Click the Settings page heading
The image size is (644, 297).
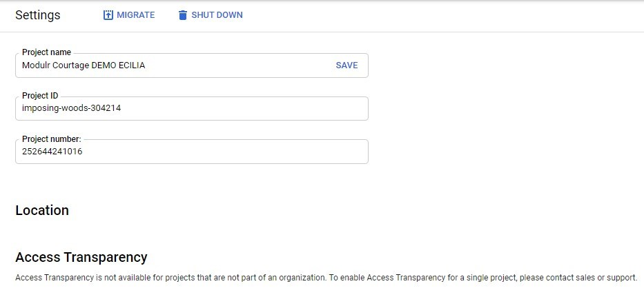coord(38,15)
